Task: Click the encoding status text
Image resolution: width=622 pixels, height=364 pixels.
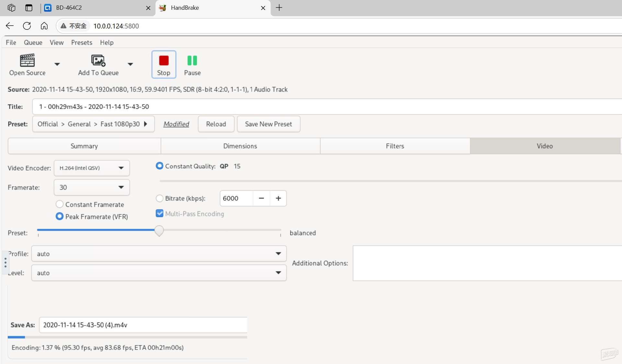Action: click(98, 347)
